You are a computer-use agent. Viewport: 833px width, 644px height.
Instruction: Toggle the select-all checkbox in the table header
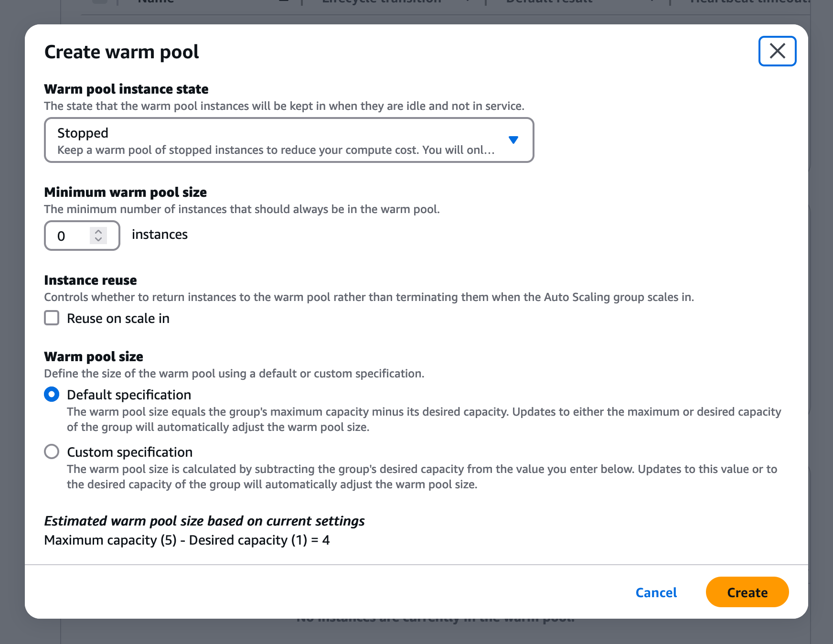(x=99, y=2)
